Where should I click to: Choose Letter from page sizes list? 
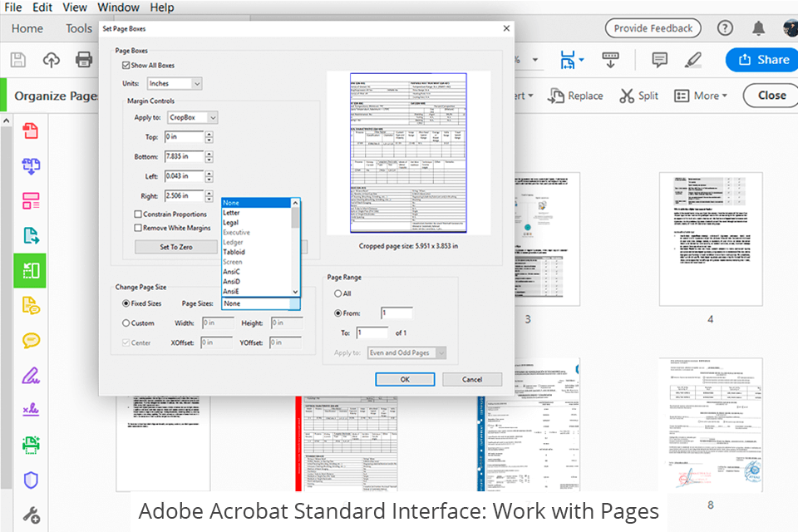tap(257, 212)
